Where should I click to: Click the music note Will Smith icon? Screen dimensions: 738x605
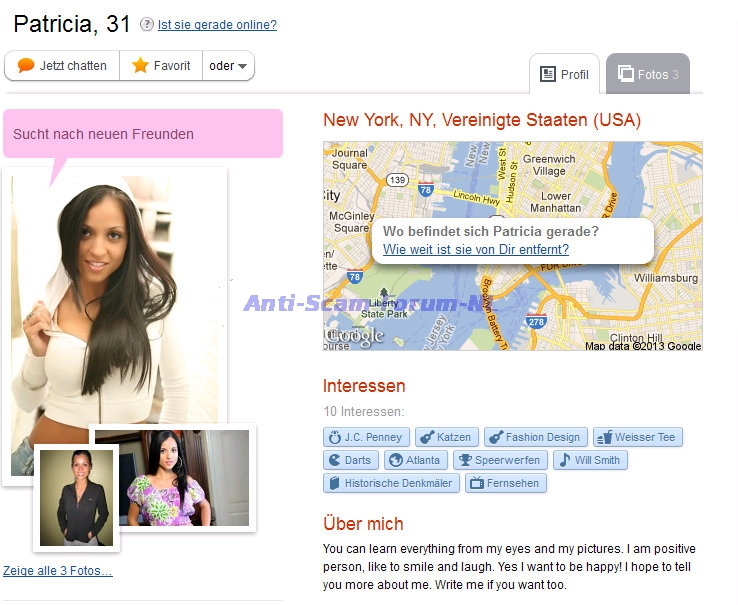[565, 460]
